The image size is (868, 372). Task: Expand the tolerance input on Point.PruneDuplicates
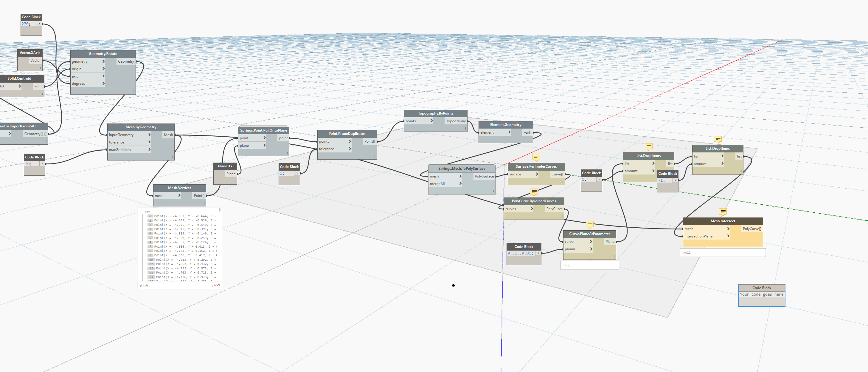(x=350, y=149)
